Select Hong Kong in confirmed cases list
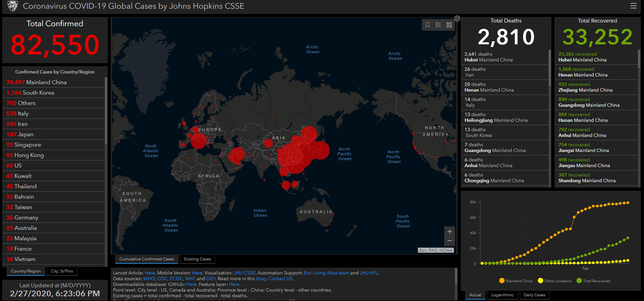Image resolution: width=644 pixels, height=301 pixels. (54, 155)
